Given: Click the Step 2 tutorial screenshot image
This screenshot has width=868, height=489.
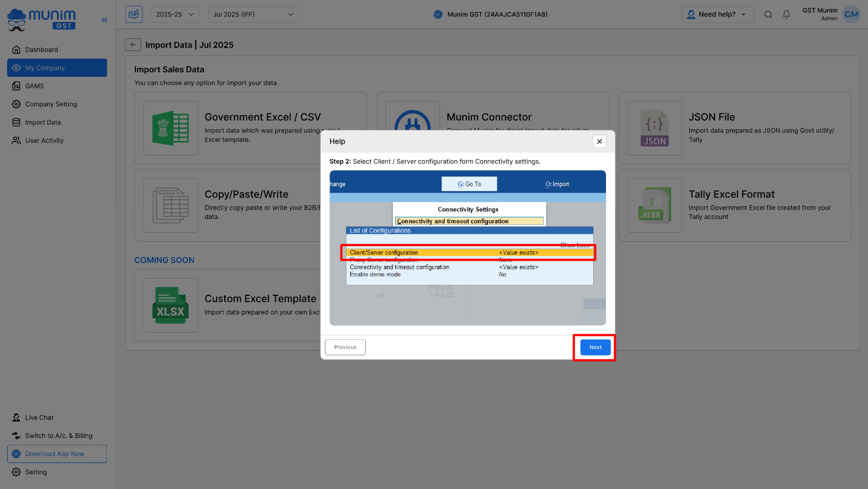Looking at the screenshot, I should 467,248.
